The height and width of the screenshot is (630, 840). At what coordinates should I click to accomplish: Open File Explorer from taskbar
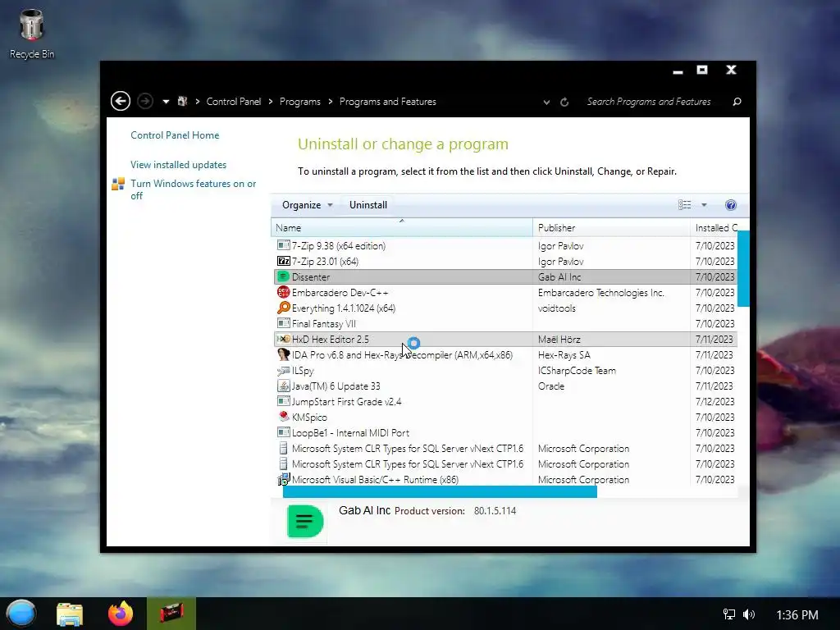(x=70, y=614)
